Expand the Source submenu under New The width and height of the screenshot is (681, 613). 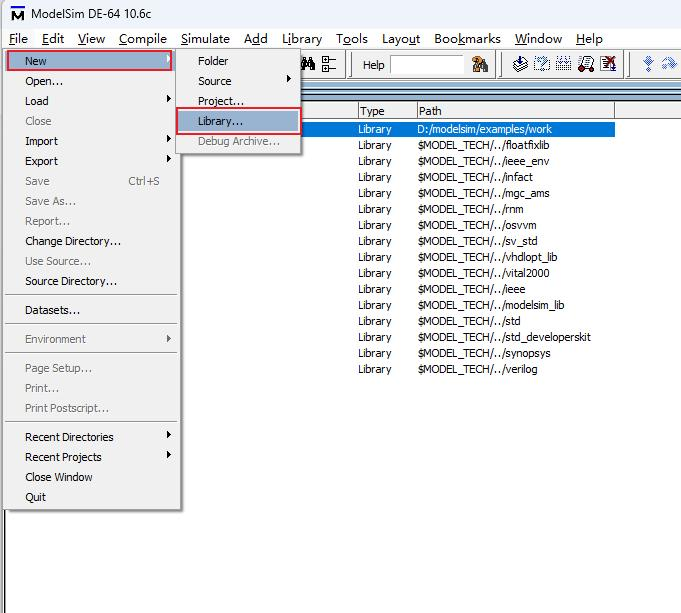[238, 81]
